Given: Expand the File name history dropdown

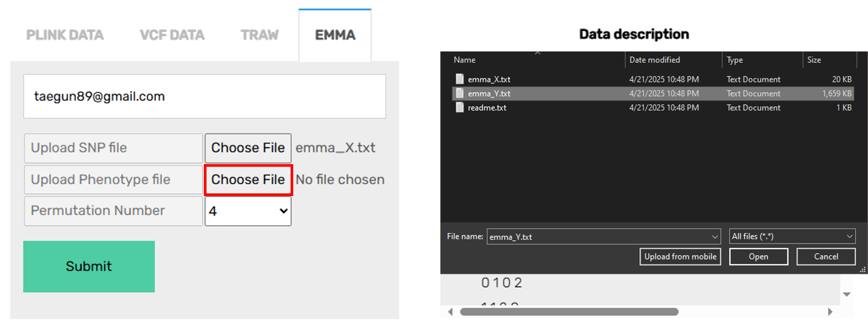Looking at the screenshot, I should pos(714,237).
